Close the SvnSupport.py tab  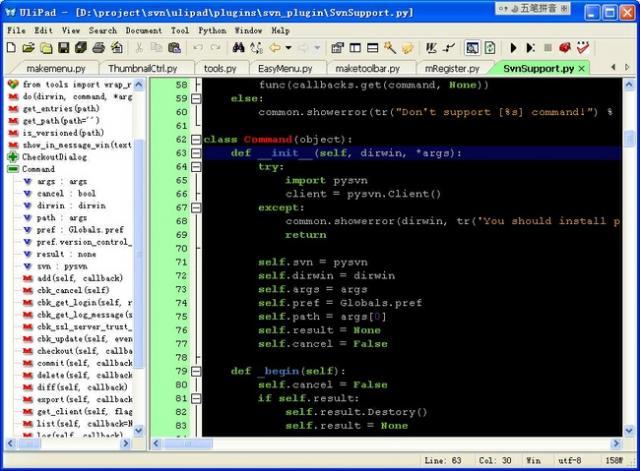point(579,68)
